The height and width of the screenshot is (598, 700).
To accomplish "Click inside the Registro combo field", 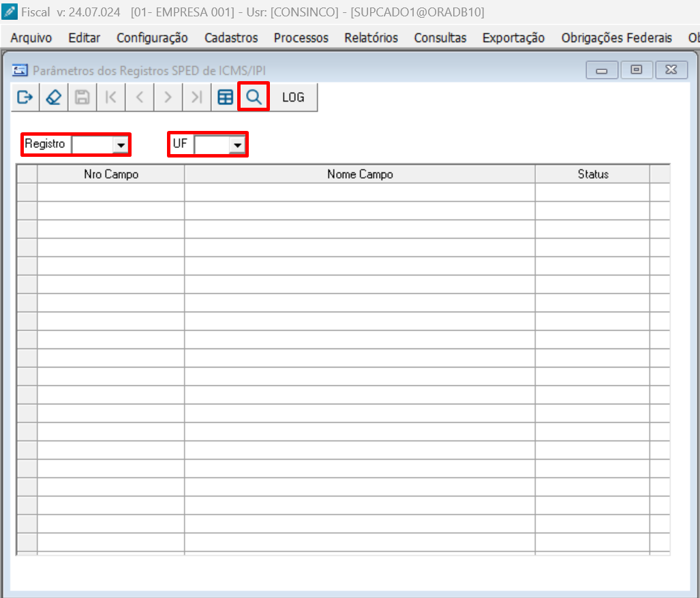I will tap(93, 145).
